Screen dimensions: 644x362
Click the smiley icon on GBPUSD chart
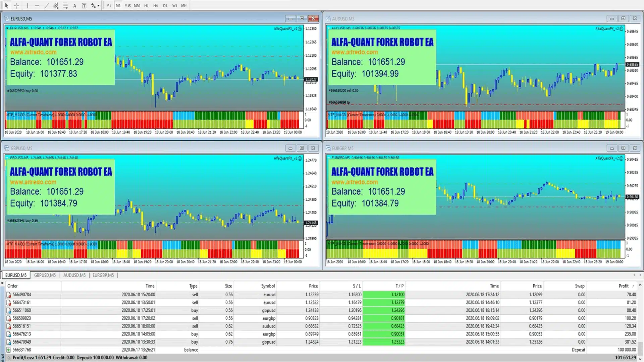[x=300, y=158]
